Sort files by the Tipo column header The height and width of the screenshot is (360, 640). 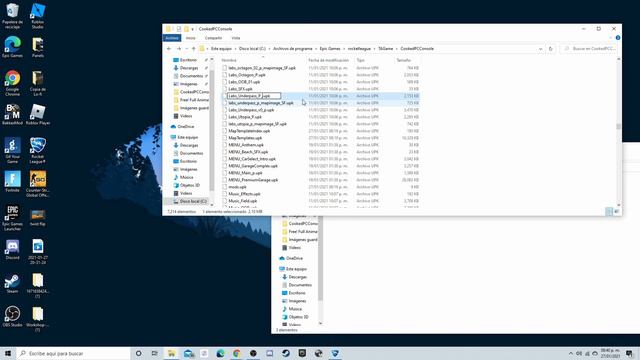(360, 60)
